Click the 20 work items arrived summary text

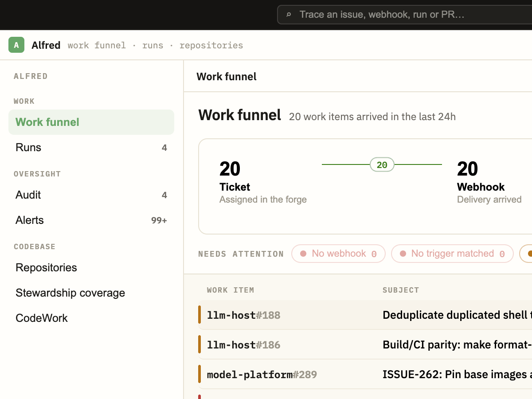372,117
